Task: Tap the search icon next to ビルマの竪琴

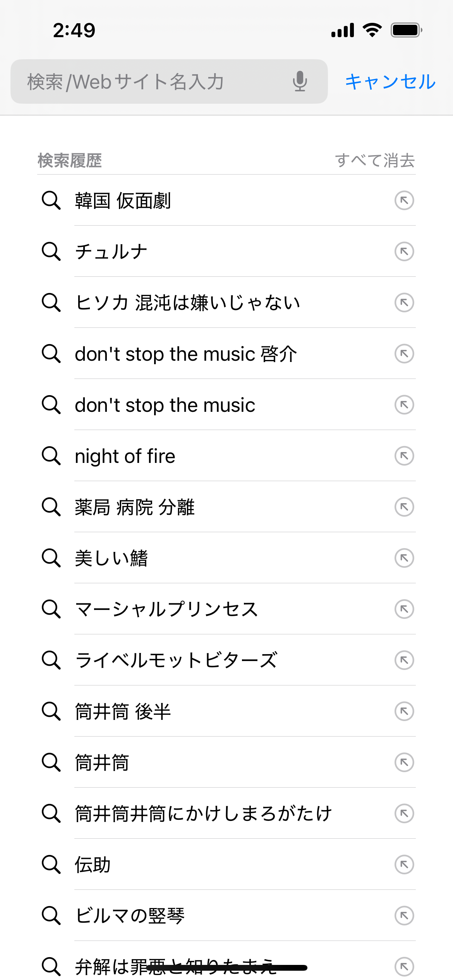Action: pos(51,916)
